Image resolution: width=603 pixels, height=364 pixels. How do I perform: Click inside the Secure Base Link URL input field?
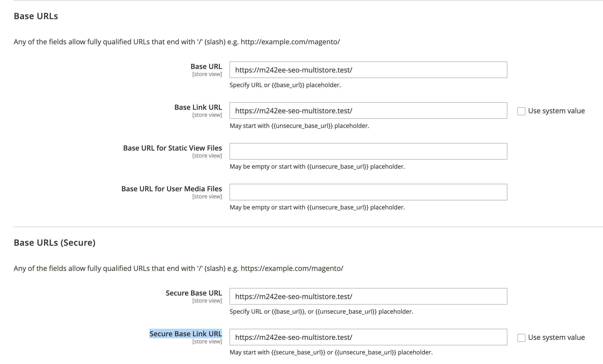pos(367,337)
